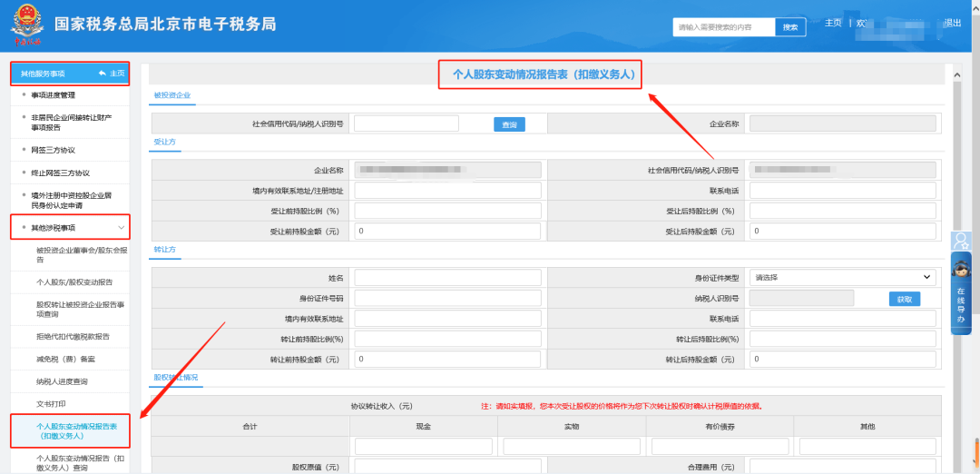Screen dimensions: 980x474
Task: Click the 被投资企业 section tab
Action: [x=171, y=95]
